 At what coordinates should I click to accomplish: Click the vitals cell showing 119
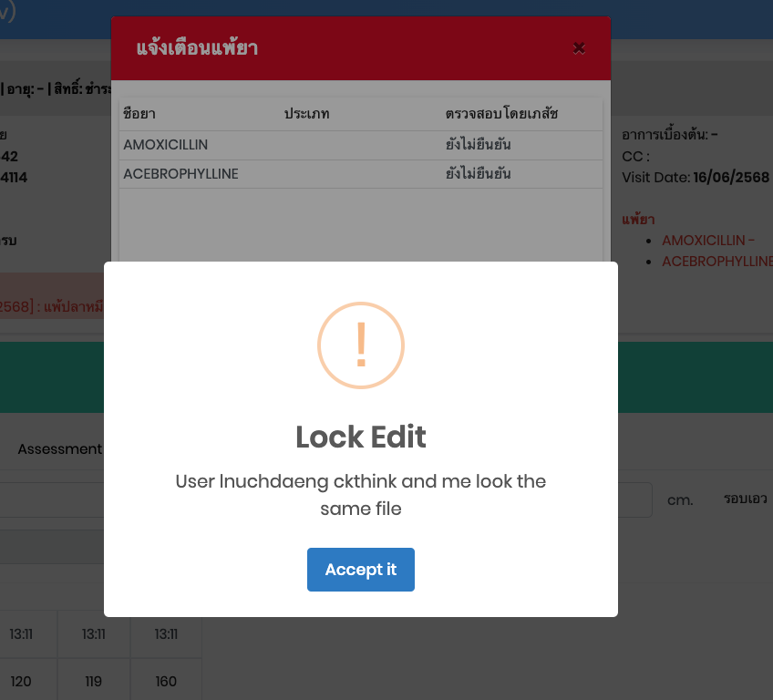coord(93,681)
